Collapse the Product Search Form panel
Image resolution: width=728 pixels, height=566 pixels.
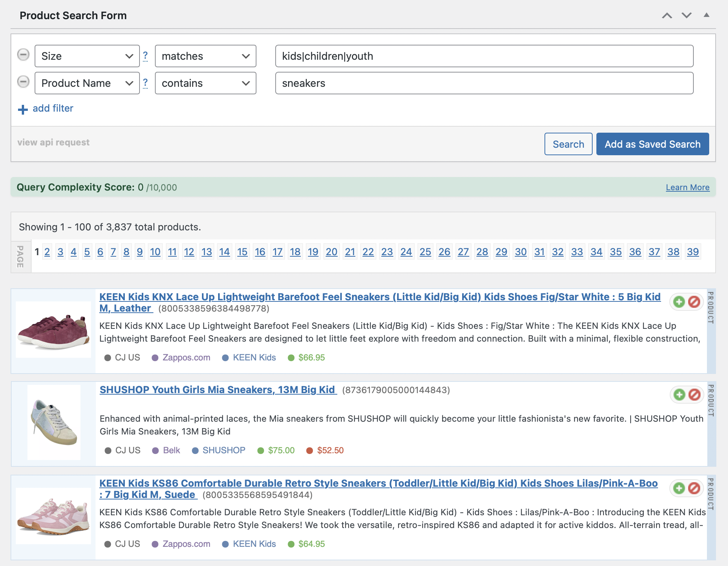click(707, 15)
